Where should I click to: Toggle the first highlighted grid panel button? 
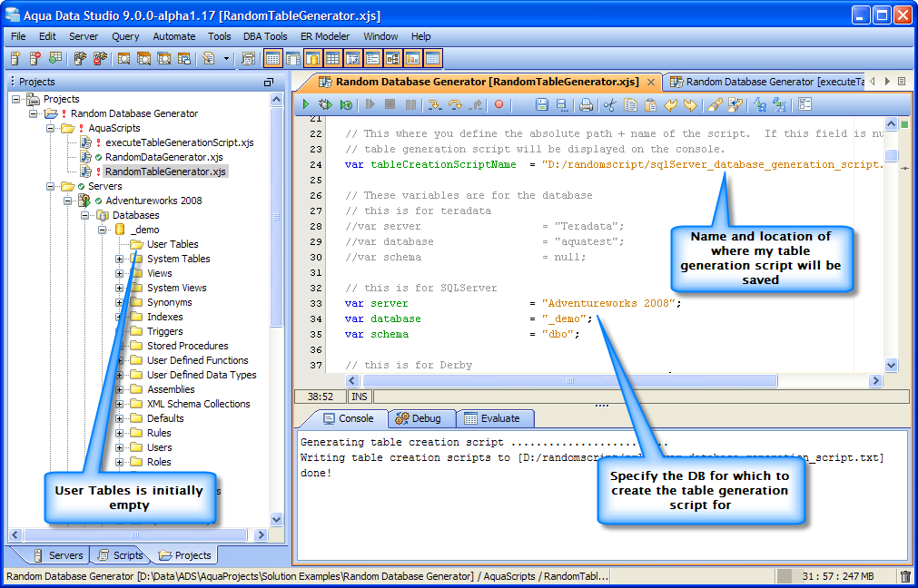coord(272,58)
